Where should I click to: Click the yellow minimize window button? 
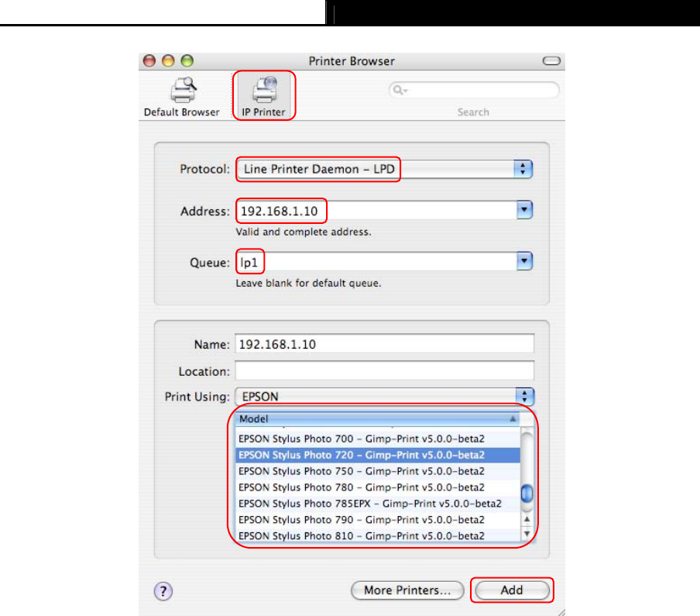click(168, 60)
